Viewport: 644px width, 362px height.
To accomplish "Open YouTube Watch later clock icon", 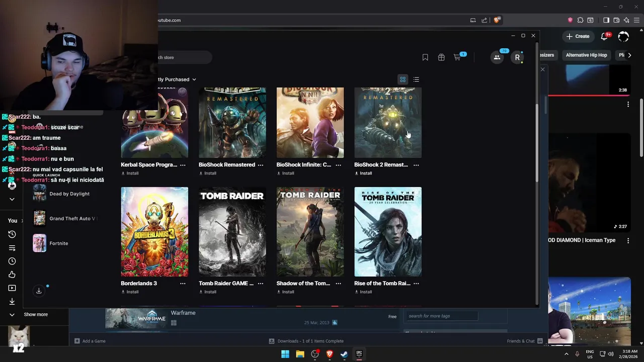I will click(x=12, y=261).
